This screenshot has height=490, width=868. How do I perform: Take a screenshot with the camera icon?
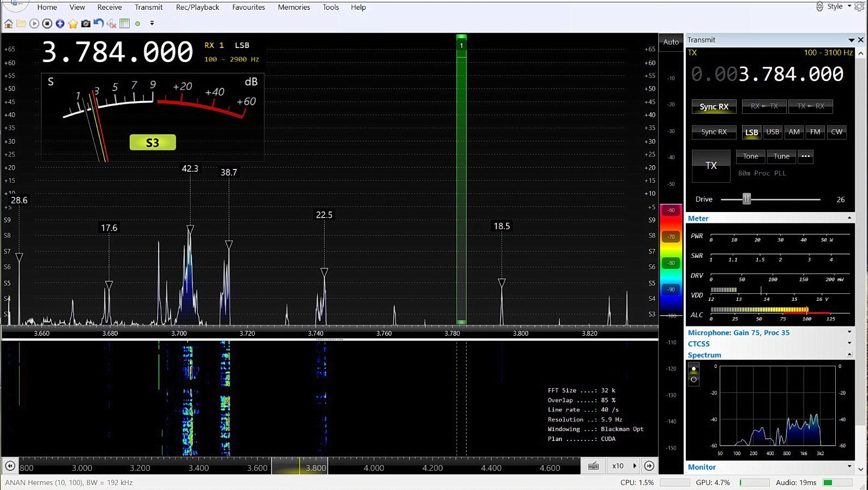point(86,23)
